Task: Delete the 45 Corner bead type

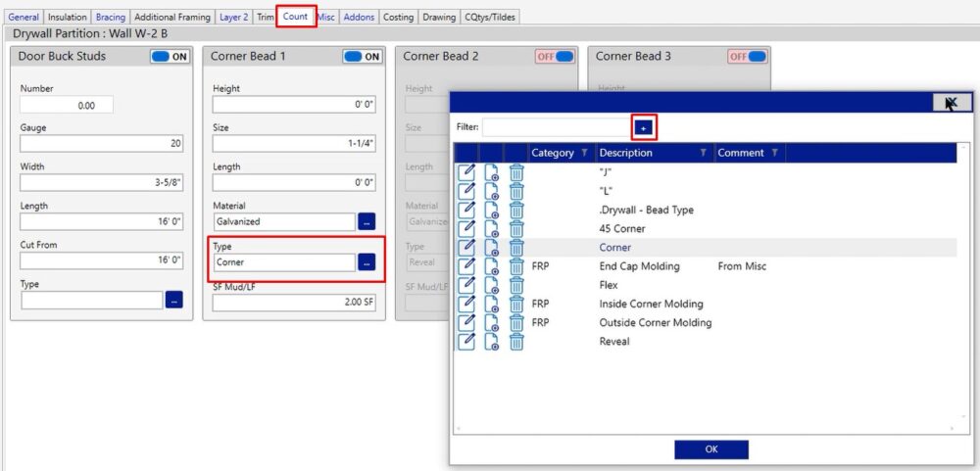Action: click(516, 228)
